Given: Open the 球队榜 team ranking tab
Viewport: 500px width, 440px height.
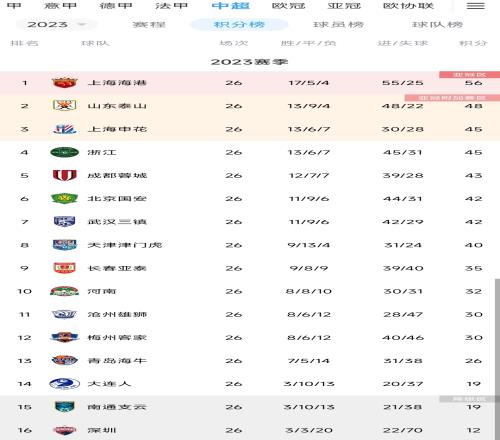Looking at the screenshot, I should pos(437,25).
